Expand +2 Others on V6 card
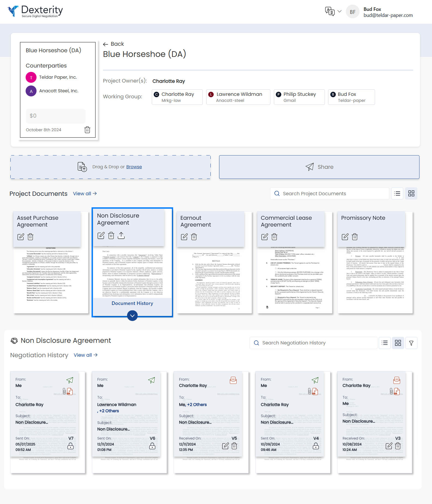The image size is (432, 504). click(109, 411)
